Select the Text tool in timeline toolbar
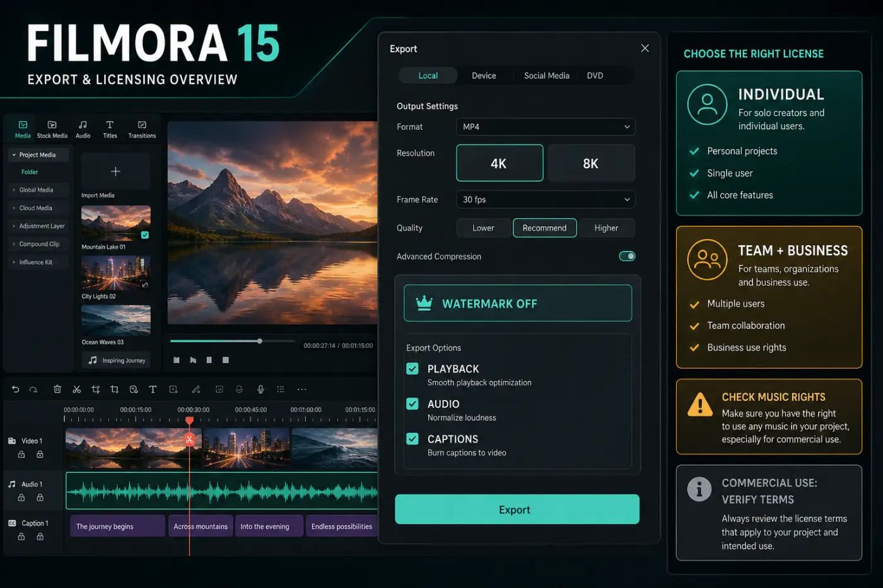This screenshot has height=588, width=883. click(153, 389)
